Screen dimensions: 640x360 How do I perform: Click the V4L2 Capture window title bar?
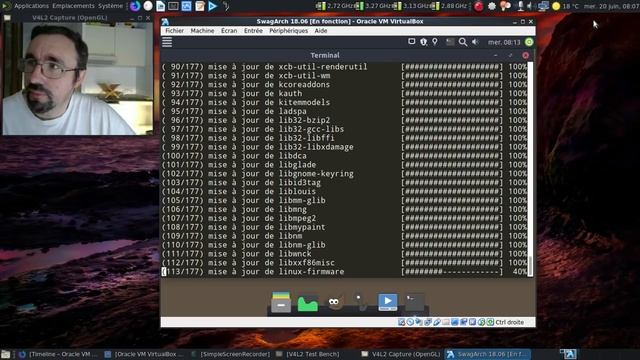click(x=69, y=18)
